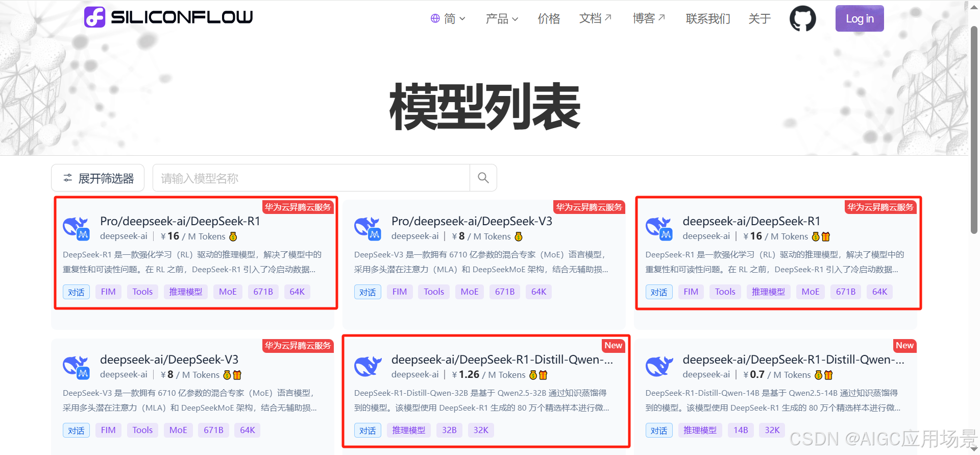Open the Distill-Qwen-32B model title

(x=502, y=360)
